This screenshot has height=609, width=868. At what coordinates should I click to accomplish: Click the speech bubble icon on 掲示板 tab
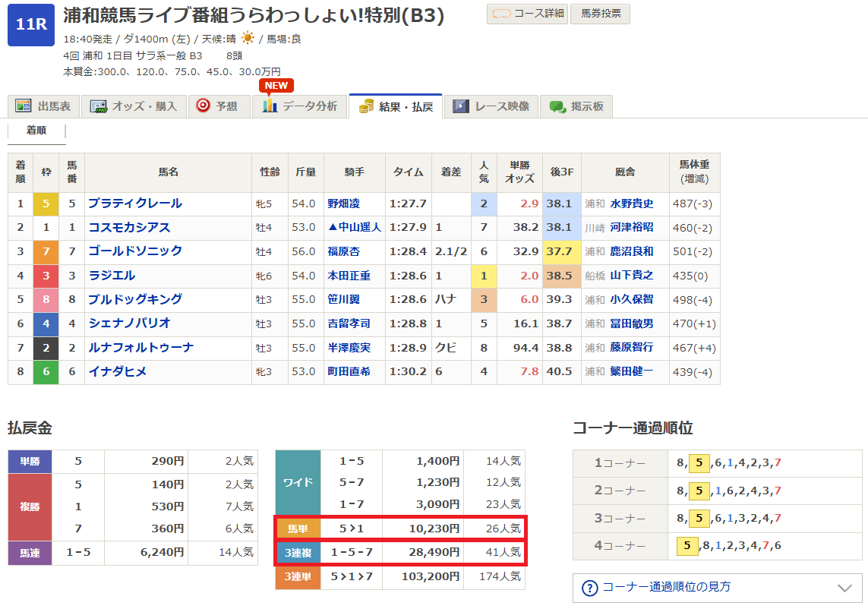click(x=557, y=106)
